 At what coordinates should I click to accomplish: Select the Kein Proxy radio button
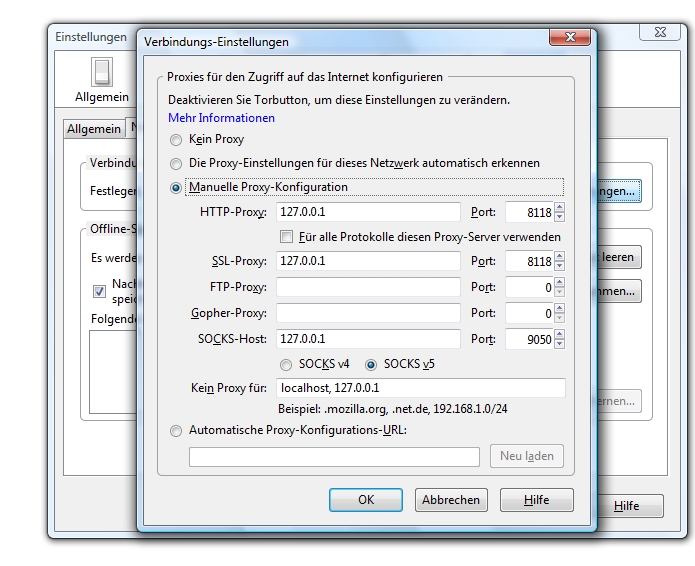click(x=176, y=140)
